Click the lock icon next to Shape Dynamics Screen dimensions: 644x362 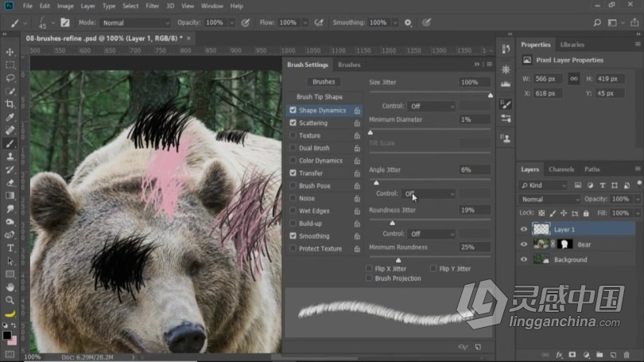357,111
